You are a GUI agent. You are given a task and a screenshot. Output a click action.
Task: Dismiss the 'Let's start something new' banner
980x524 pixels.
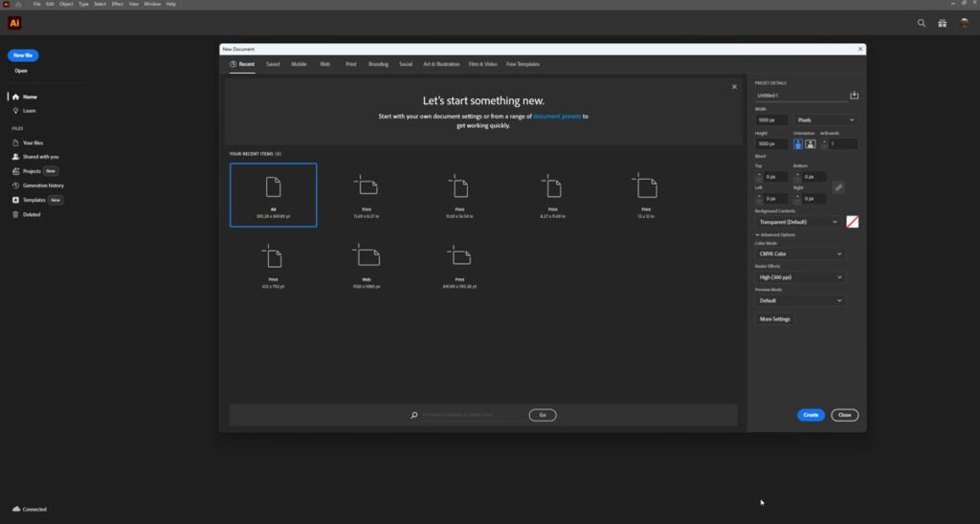[x=734, y=87]
